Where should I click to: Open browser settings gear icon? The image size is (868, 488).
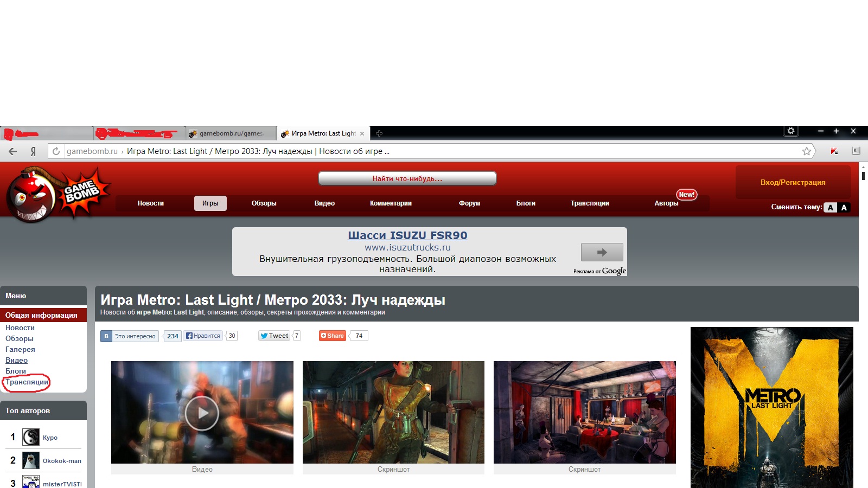tap(791, 131)
